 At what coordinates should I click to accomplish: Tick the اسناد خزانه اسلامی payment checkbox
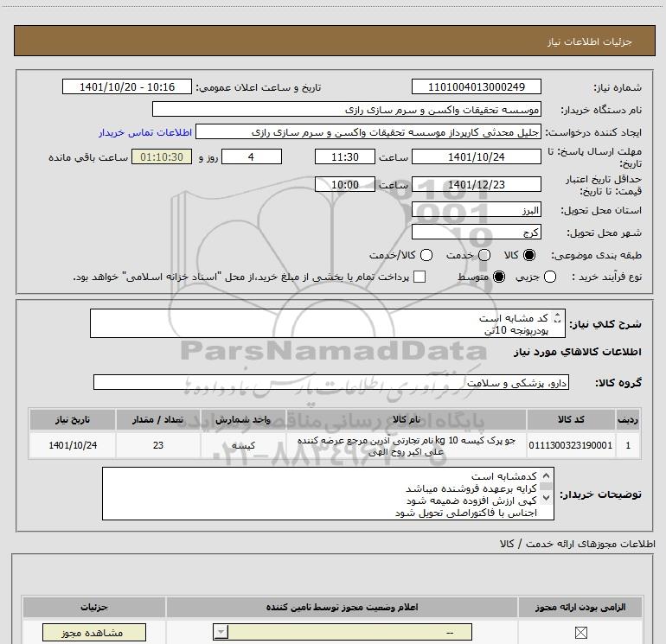419,277
